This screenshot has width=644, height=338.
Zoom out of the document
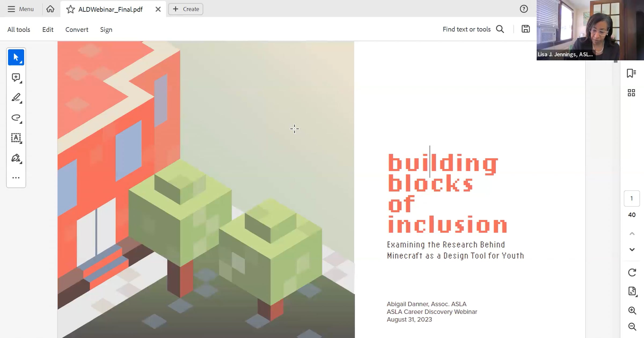coord(632,326)
